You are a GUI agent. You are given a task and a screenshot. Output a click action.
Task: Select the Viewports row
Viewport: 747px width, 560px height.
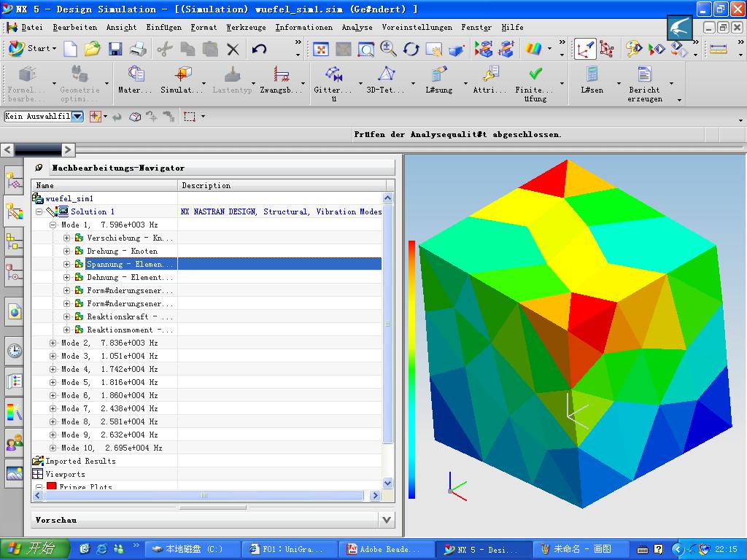point(206,474)
